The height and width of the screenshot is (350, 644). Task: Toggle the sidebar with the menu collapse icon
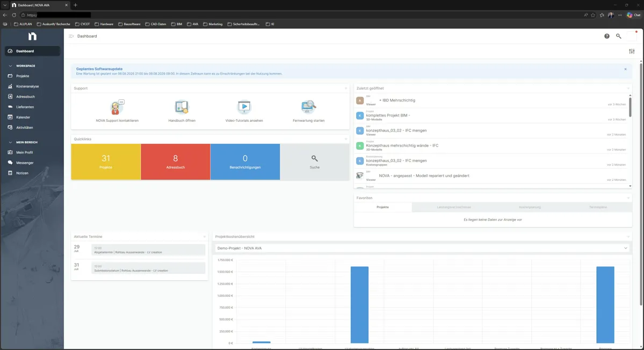point(71,36)
